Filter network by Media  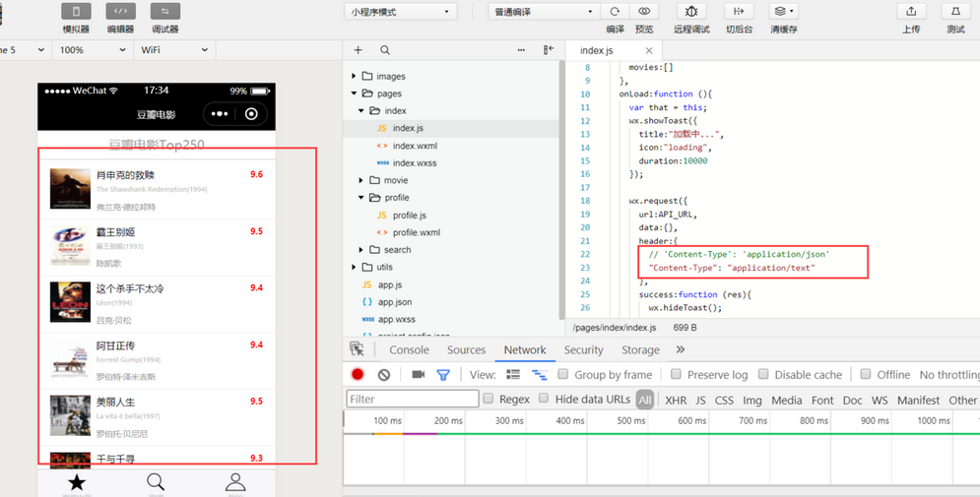pos(787,401)
